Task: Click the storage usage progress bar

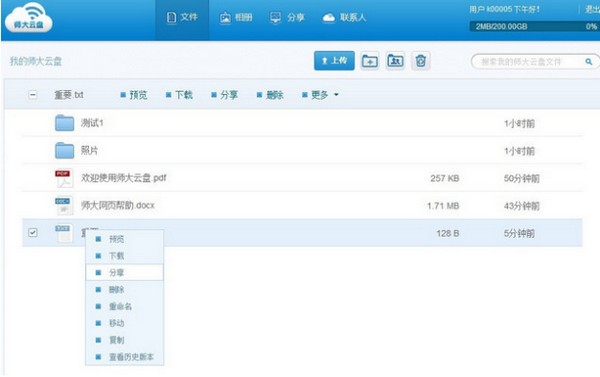Action: 534,26
